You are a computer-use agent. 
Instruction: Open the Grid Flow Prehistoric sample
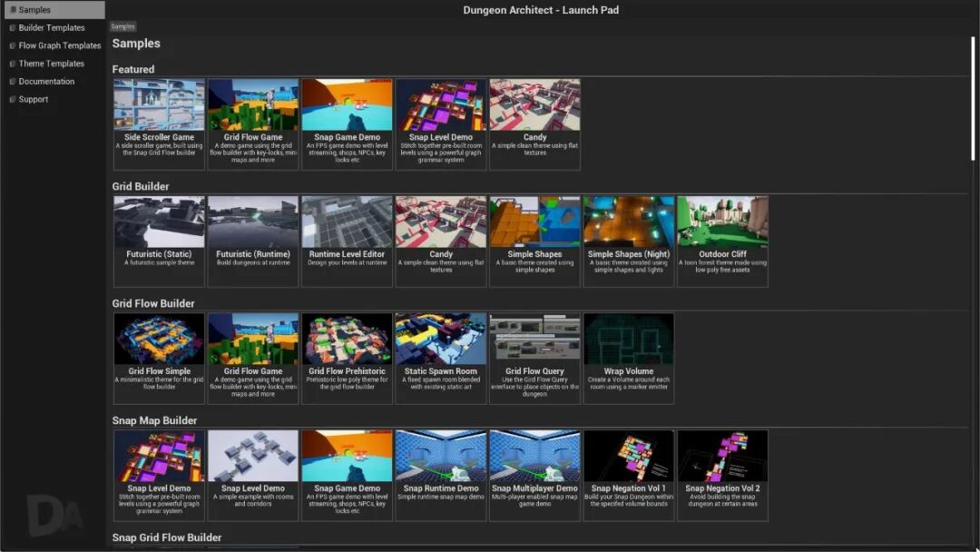coord(347,359)
